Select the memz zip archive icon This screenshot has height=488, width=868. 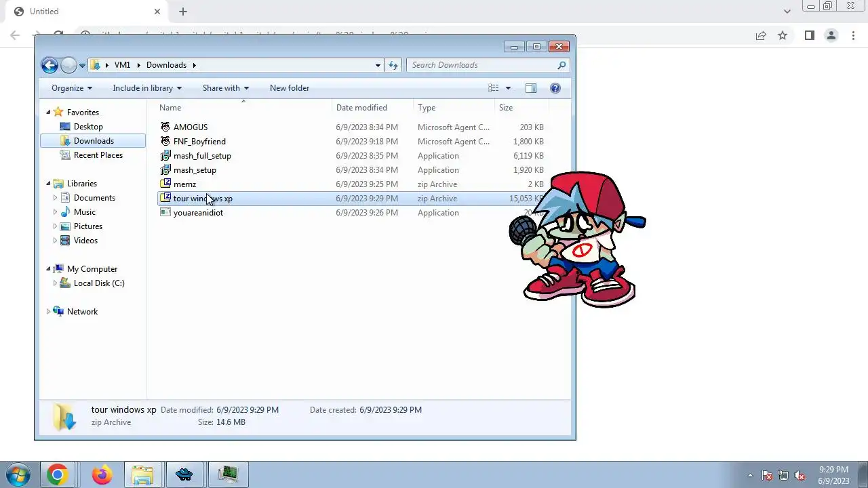click(165, 184)
